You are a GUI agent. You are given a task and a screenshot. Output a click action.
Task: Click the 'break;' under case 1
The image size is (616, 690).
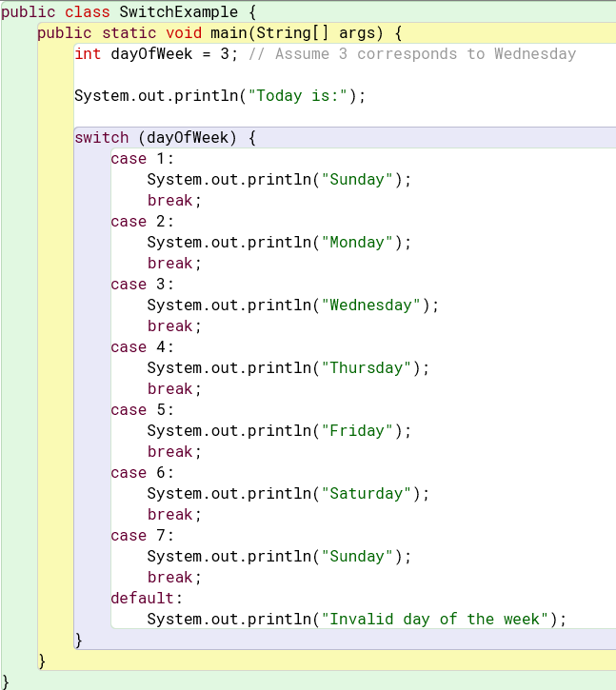(174, 200)
